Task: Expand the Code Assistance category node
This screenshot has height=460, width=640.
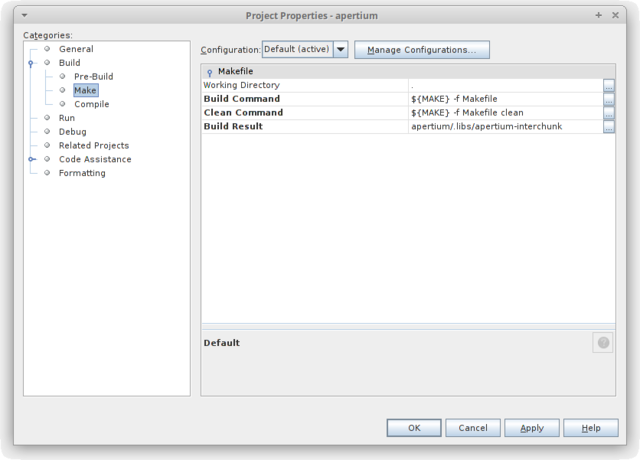Action: coord(31,159)
